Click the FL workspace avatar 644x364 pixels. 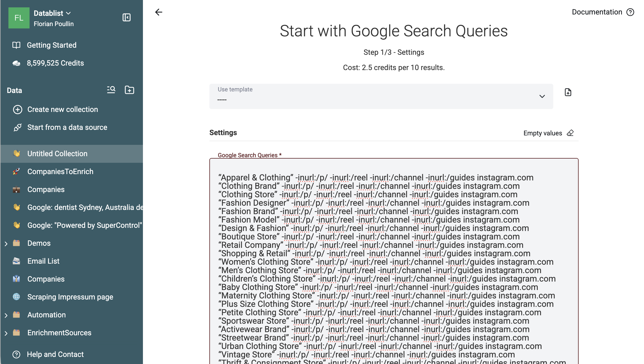pos(19,18)
